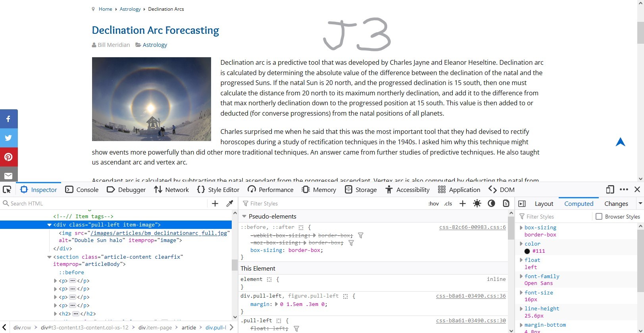
Task: Click the filter funnel next to -webkit-box-sizing
Action: (x=361, y=235)
